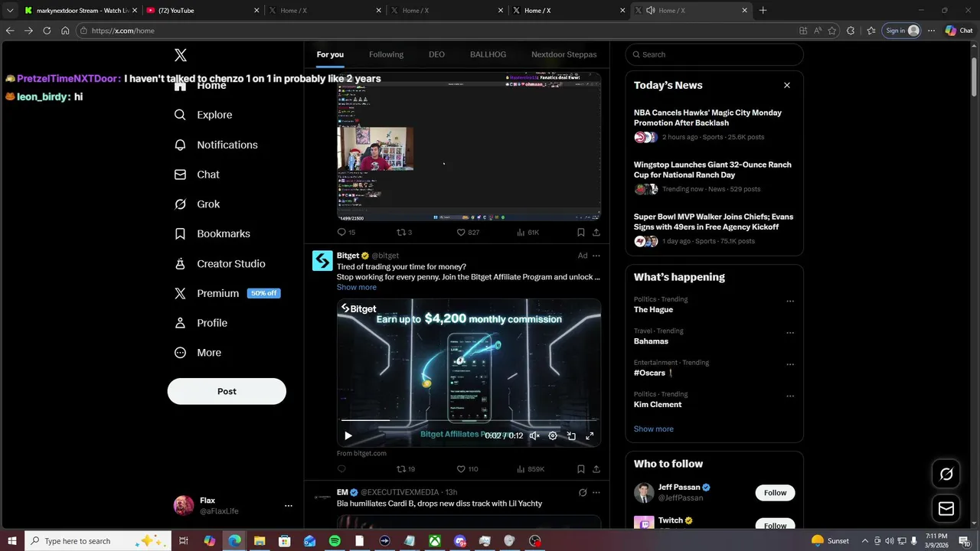The height and width of the screenshot is (551, 980).
Task: Click the X logo in the sidebar
Action: (x=180, y=55)
